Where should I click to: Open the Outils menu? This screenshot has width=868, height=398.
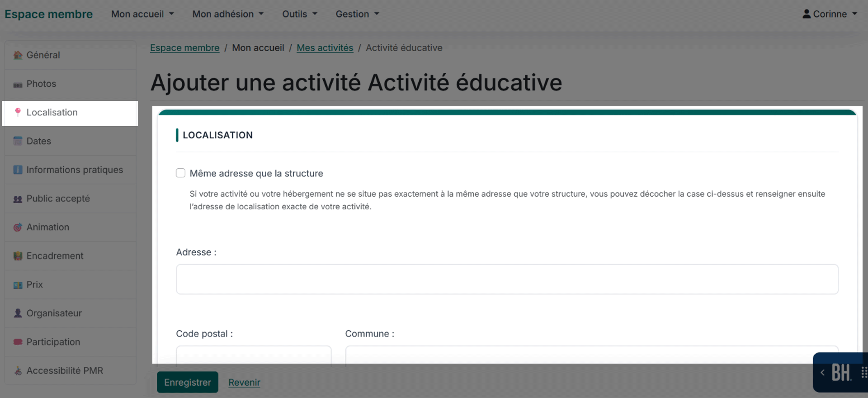300,14
